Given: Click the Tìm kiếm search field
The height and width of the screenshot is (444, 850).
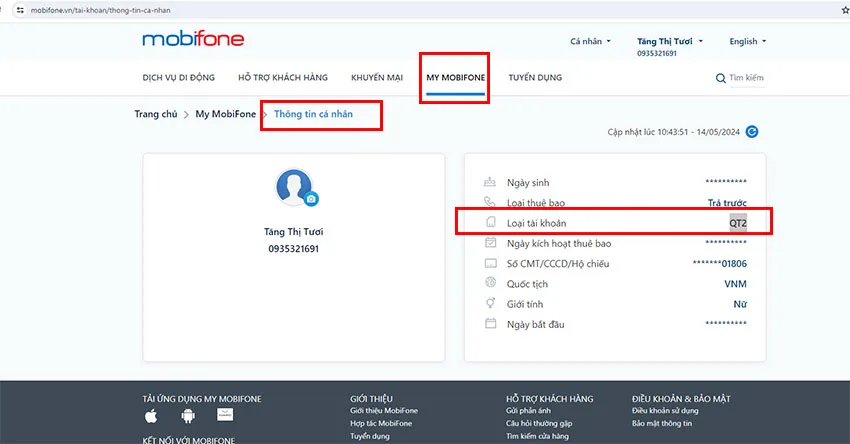Looking at the screenshot, I should [x=746, y=78].
